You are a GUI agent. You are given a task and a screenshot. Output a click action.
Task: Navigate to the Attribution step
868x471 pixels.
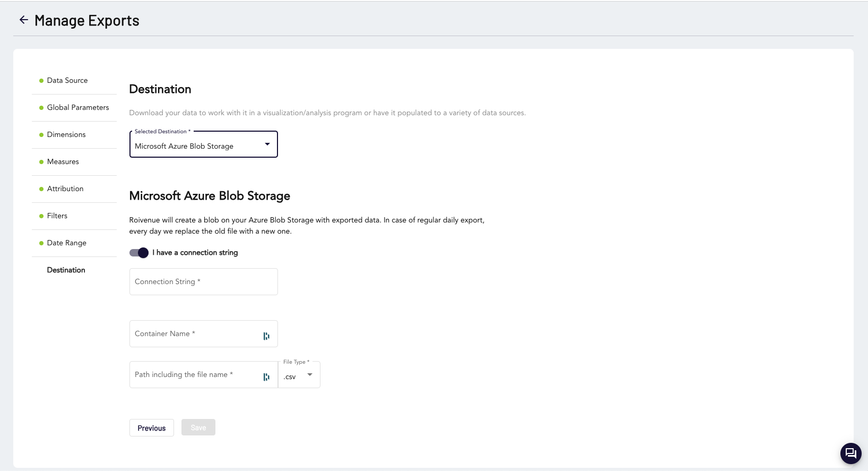pos(65,189)
